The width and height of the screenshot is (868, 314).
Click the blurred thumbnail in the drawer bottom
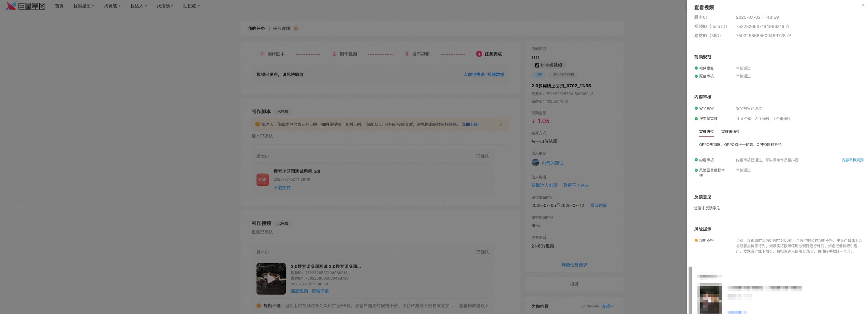[710, 298]
